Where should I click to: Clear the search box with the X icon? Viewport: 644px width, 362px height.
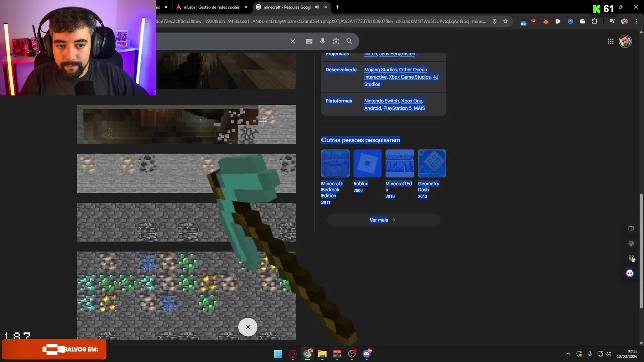coord(293,41)
